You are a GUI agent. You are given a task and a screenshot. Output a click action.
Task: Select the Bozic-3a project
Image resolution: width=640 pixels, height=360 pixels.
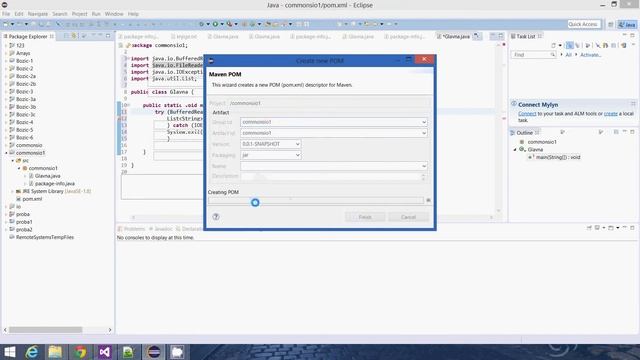[x=25, y=99]
